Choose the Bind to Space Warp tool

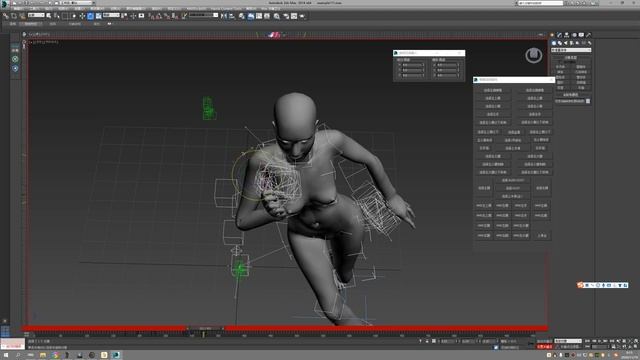coord(22,16)
